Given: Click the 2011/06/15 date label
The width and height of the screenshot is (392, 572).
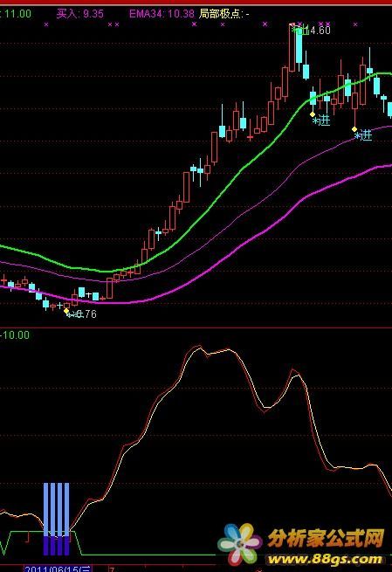Looking at the screenshot, I should pyautogui.click(x=58, y=569).
